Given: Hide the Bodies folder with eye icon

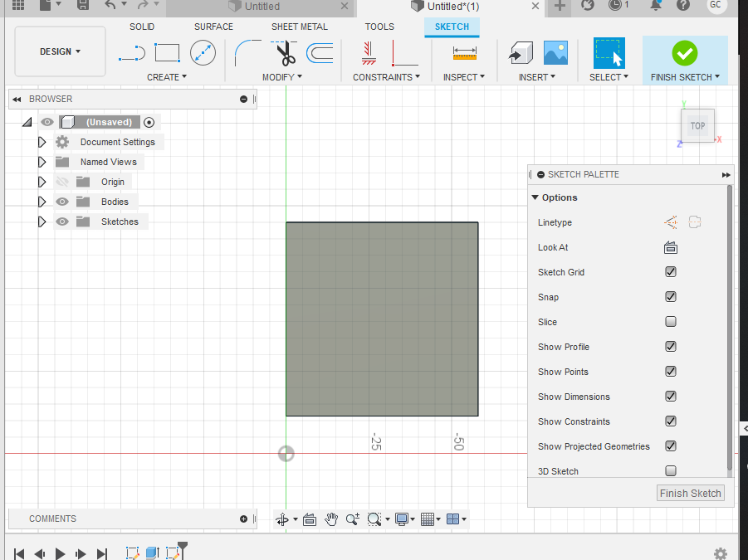Looking at the screenshot, I should (x=62, y=202).
